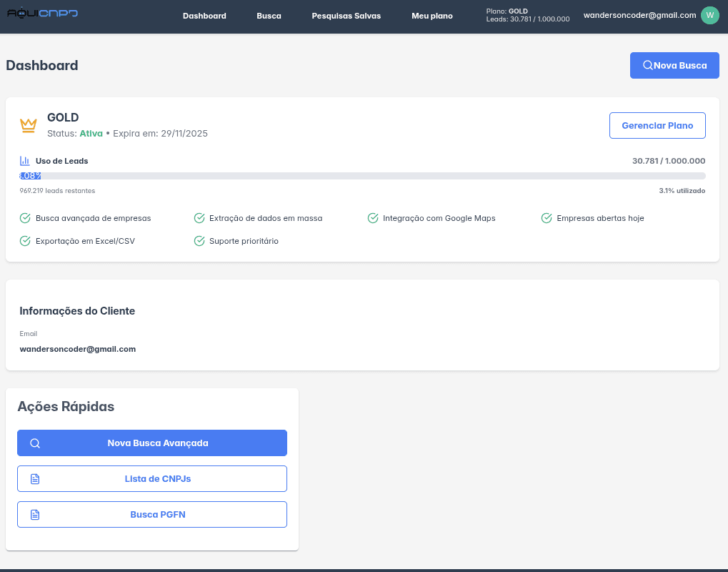Click checkmark beside Suporte prioritário
Screen dimensions: 728x572
[199, 241]
